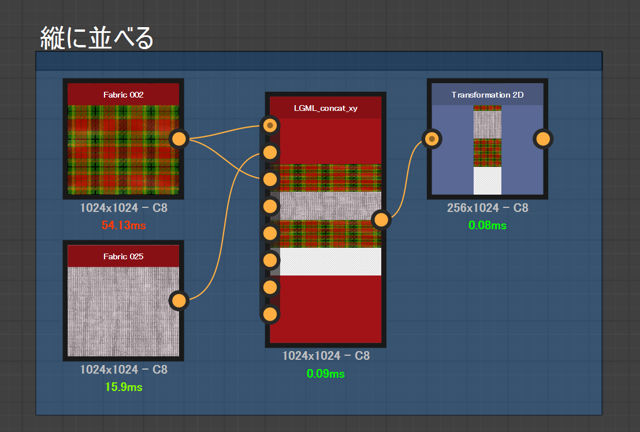Screen dimensions: 640x432
Task: Click the last bottom input connector of LGML_concat_xy
Action: [x=269, y=314]
